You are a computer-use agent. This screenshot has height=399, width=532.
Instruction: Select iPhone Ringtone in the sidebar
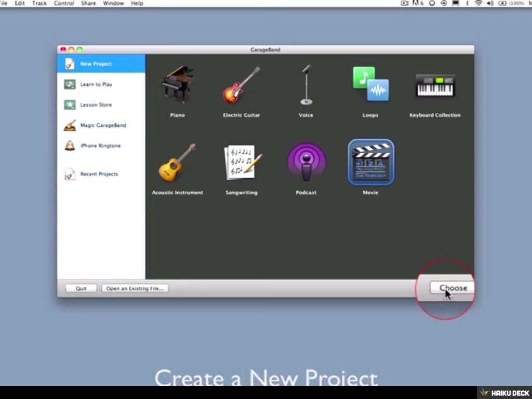101,145
